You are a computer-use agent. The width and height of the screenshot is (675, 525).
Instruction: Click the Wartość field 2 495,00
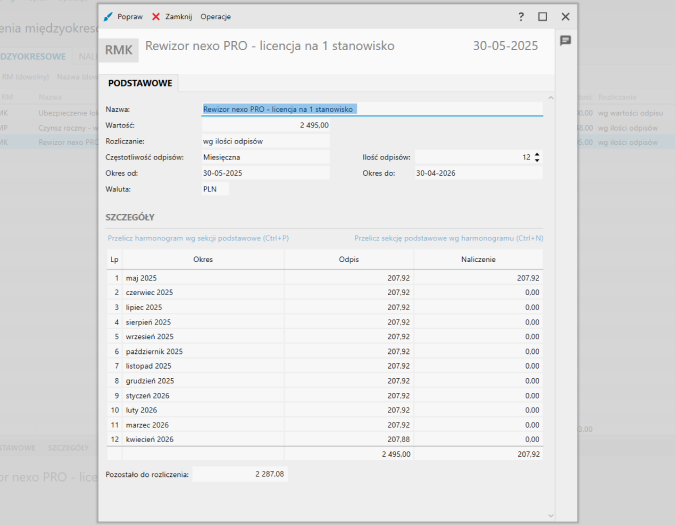[266, 125]
